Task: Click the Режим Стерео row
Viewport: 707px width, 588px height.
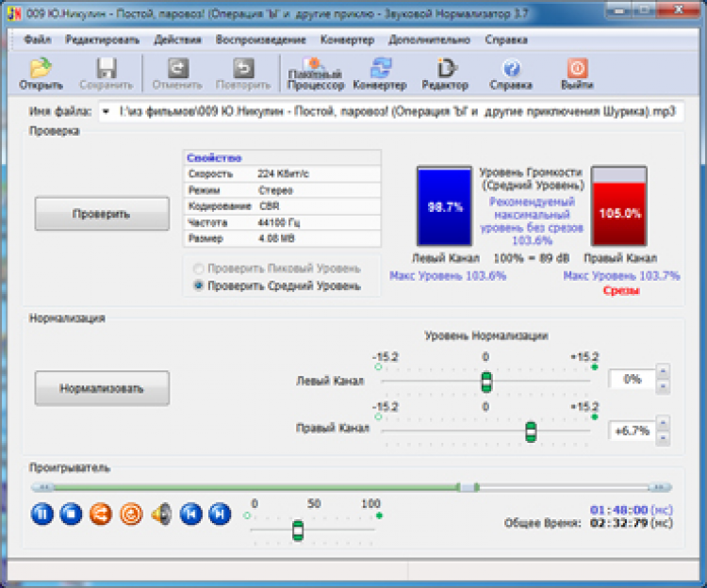Action: (x=282, y=190)
